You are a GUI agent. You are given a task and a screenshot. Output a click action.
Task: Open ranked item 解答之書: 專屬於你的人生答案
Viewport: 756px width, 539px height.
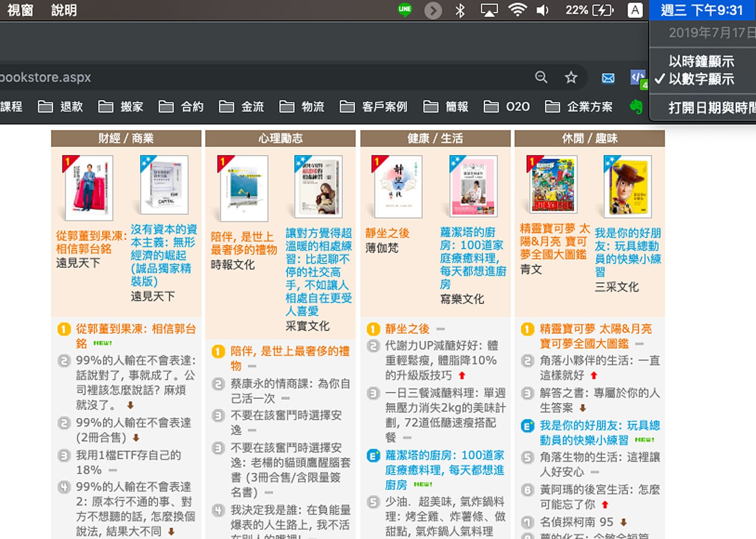[600, 400]
